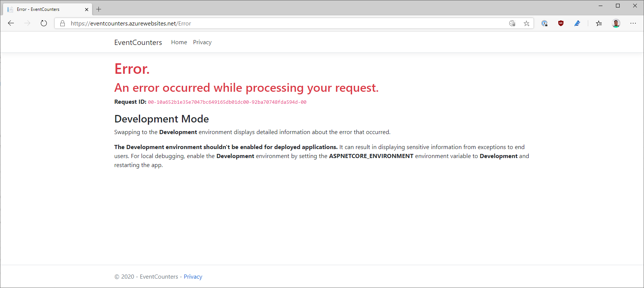The height and width of the screenshot is (288, 644).
Task: Open the blue password manager extension icon
Action: 544,23
